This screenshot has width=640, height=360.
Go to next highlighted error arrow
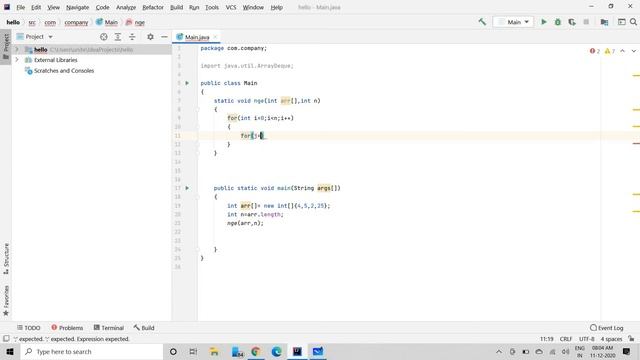(633, 51)
